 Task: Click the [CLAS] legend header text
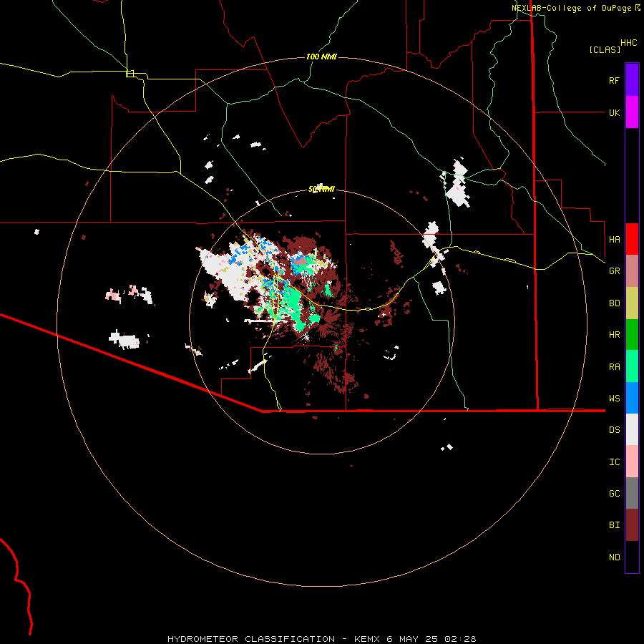click(605, 49)
